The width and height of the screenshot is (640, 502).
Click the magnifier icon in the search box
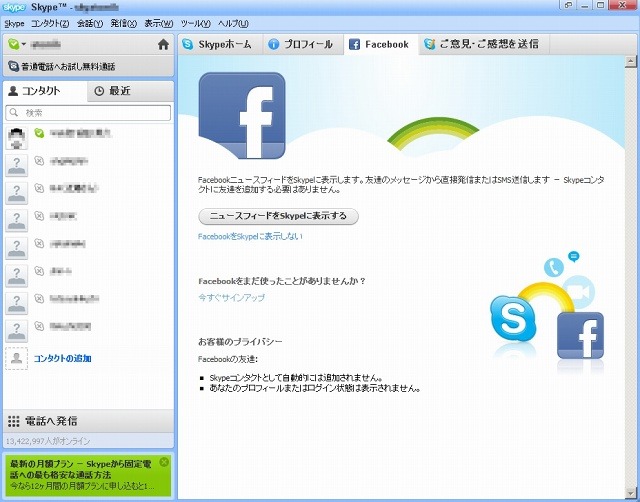14,112
